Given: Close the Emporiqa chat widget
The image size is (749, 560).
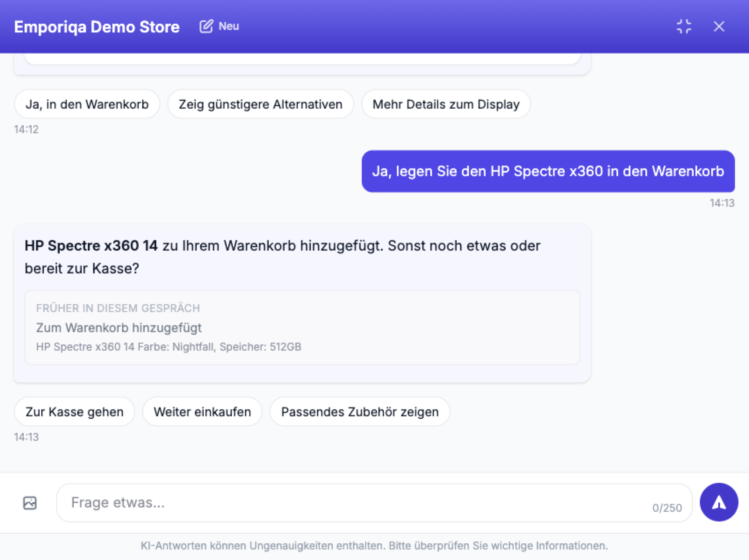Looking at the screenshot, I should [719, 26].
